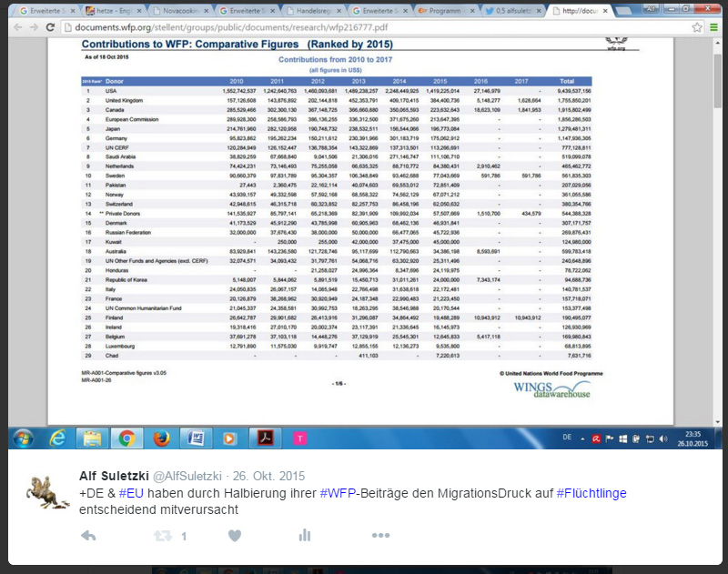
Task: Click the PDF vertical scrollbar thumb
Action: pos(717,79)
